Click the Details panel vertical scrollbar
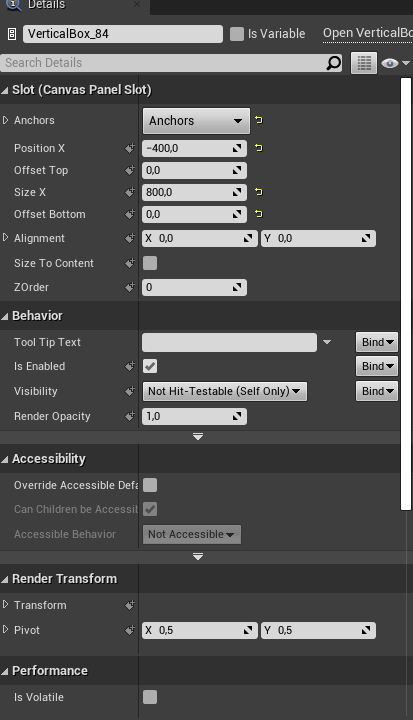The height and width of the screenshot is (720, 413). coord(406,294)
